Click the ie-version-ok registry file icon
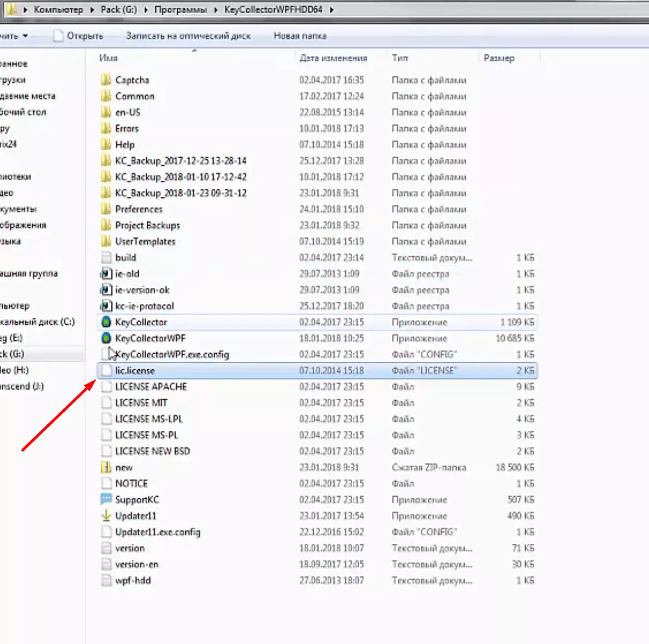 point(106,290)
